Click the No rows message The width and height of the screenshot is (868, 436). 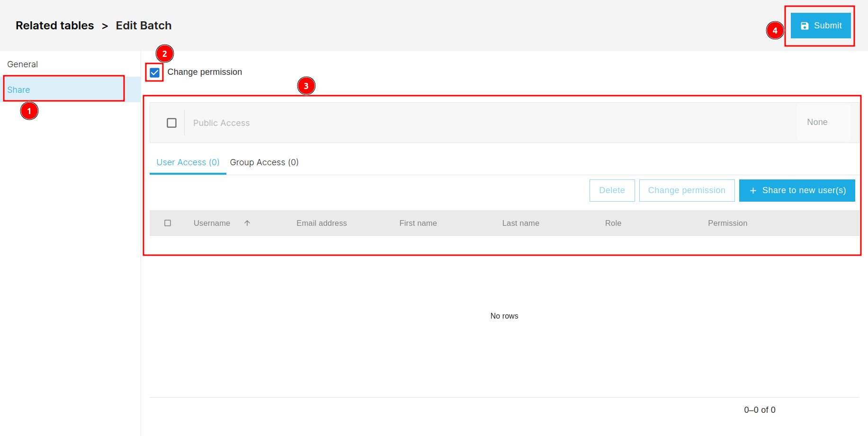pos(504,316)
